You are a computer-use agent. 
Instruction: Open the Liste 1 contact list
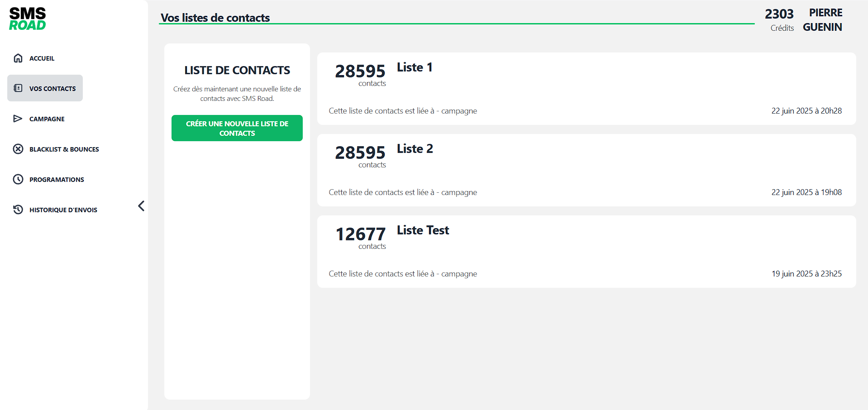[415, 67]
